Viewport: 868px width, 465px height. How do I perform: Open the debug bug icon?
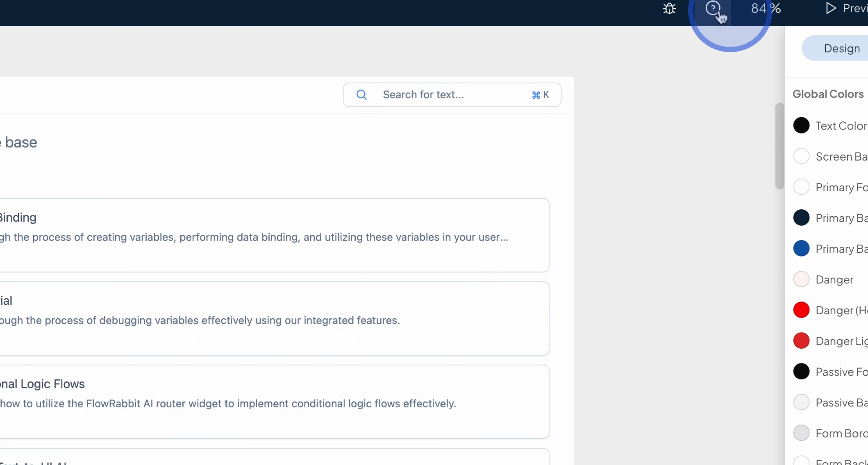coord(669,9)
